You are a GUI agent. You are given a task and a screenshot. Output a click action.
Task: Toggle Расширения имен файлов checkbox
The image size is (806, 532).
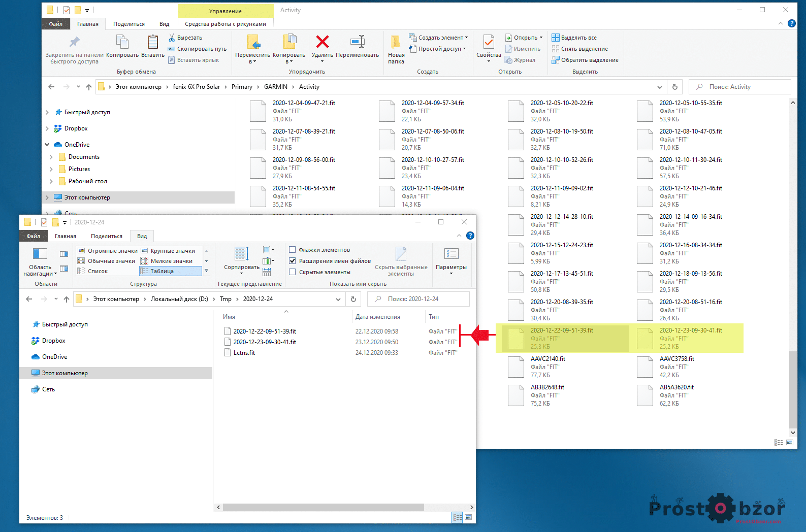(293, 261)
